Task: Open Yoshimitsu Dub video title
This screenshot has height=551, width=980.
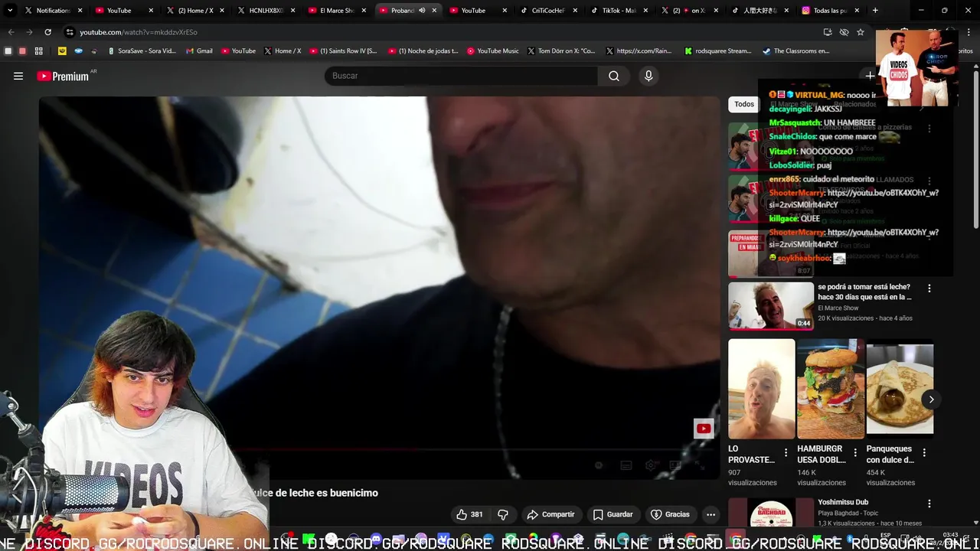Action: (843, 502)
